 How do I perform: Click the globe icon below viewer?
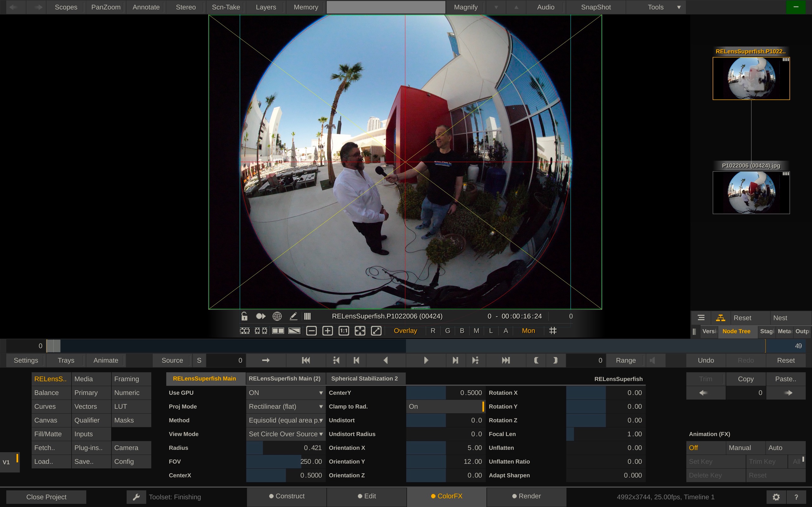pos(277,316)
